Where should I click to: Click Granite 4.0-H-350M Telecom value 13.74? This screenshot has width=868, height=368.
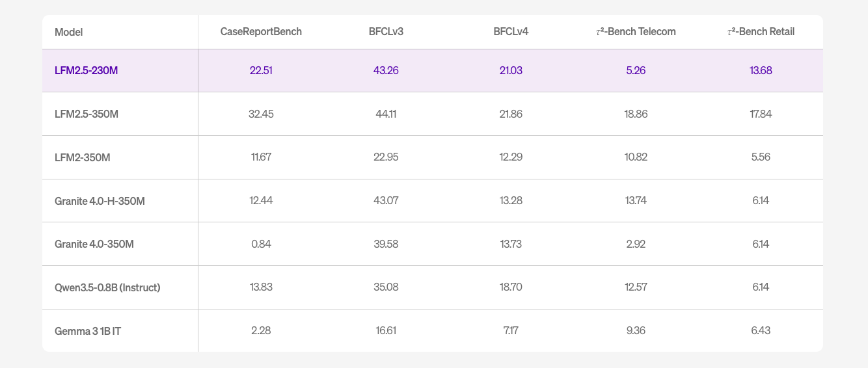(x=636, y=201)
